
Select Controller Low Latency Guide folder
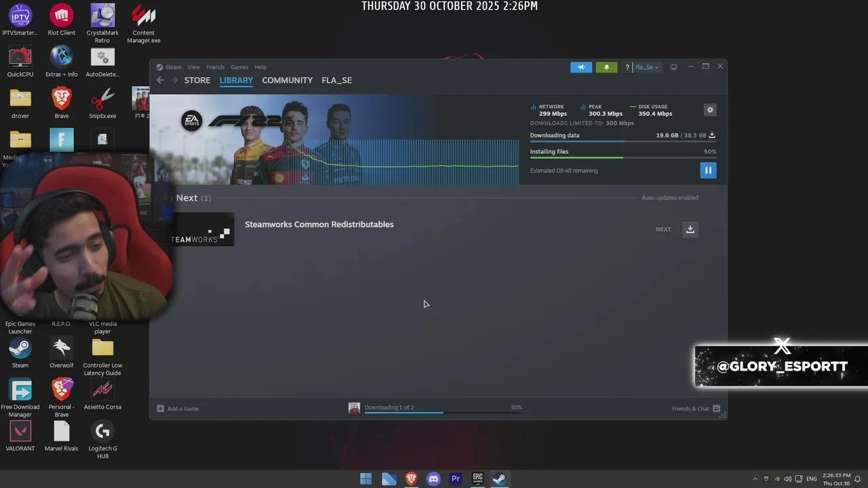[x=102, y=357]
